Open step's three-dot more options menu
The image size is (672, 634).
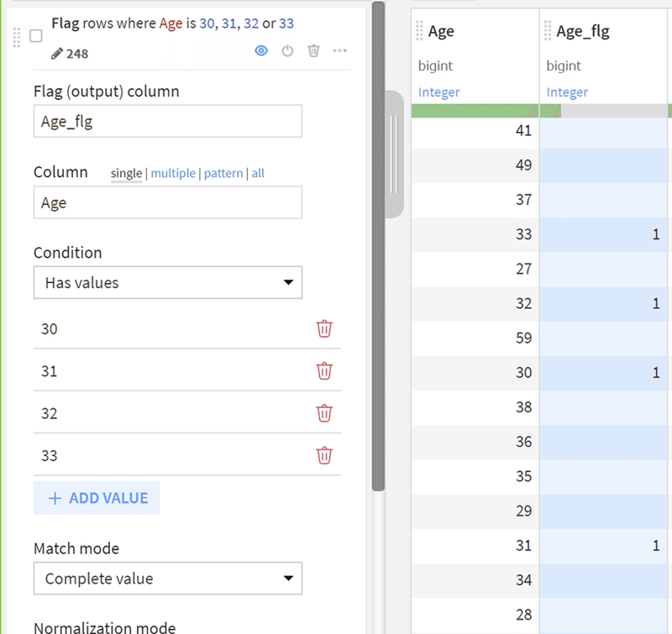tap(340, 51)
